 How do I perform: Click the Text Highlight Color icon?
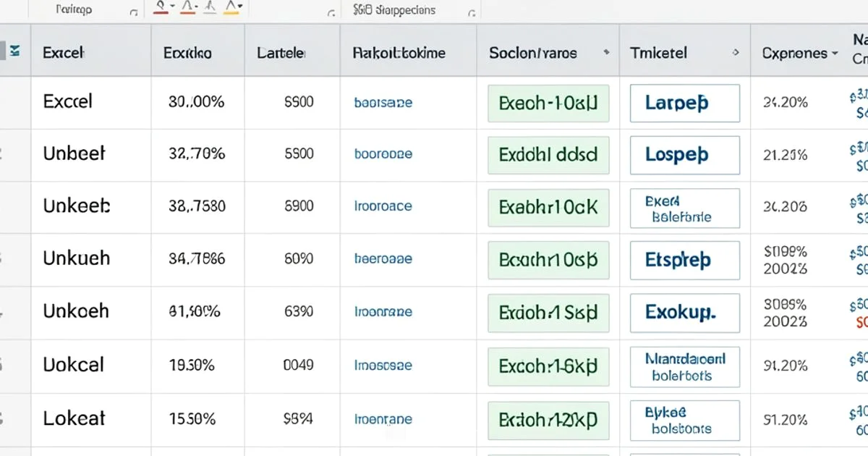click(231, 9)
